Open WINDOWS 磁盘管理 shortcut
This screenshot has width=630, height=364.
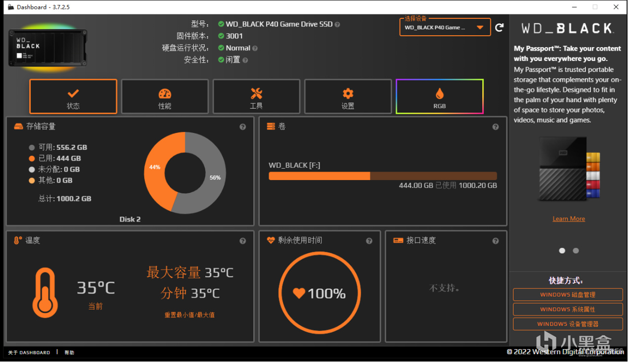point(568,295)
